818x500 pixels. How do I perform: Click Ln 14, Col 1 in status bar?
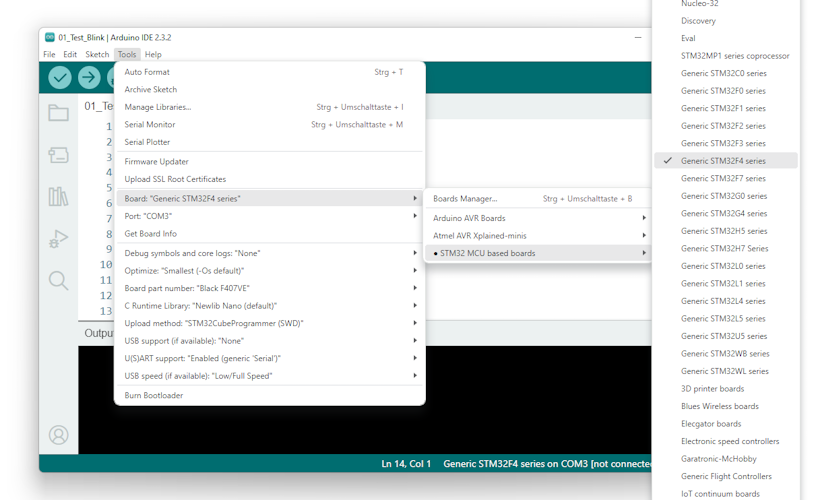point(406,463)
